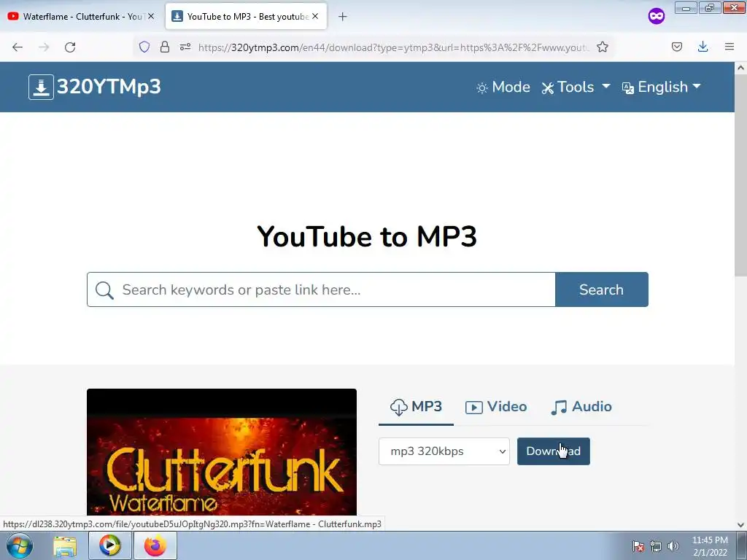Go to the 320YTMp3 home link

tap(95, 87)
